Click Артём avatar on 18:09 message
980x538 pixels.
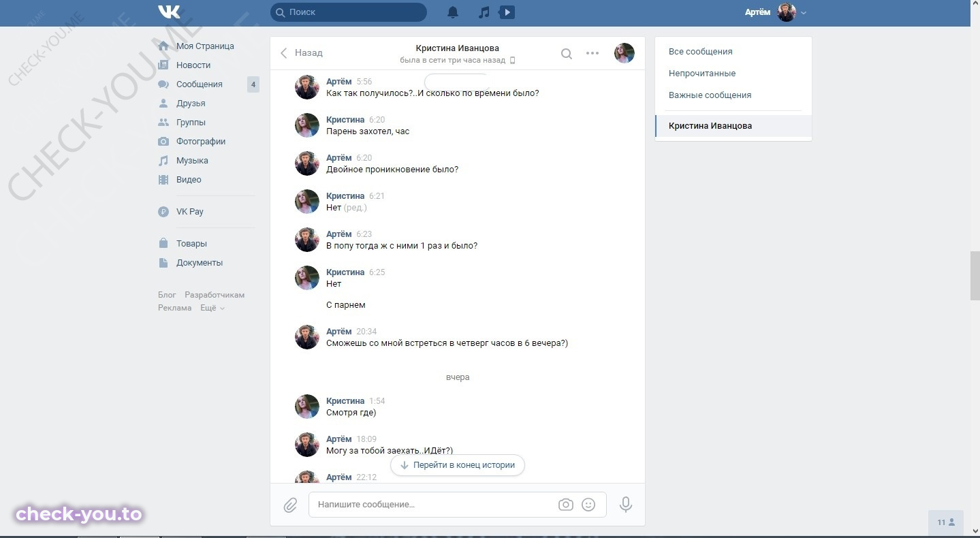[x=307, y=445]
